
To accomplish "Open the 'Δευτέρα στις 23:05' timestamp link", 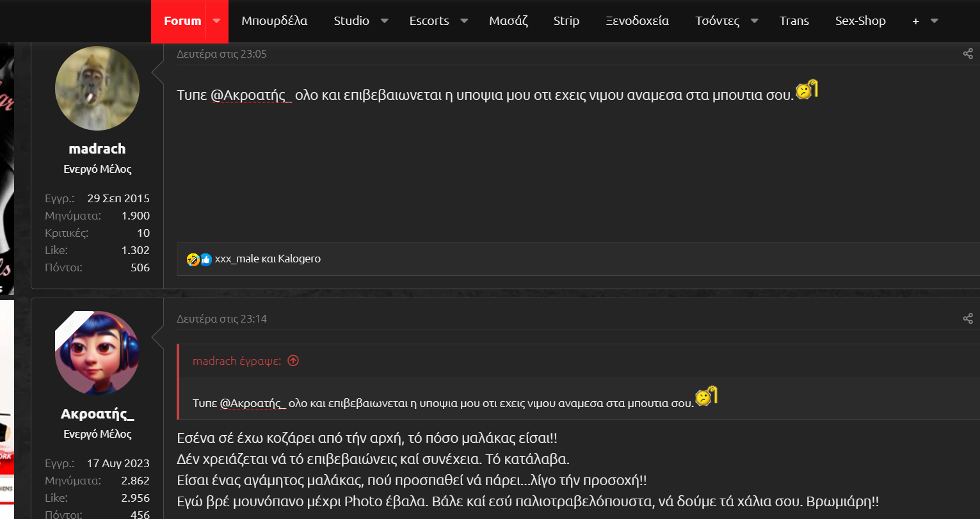I will point(221,54).
